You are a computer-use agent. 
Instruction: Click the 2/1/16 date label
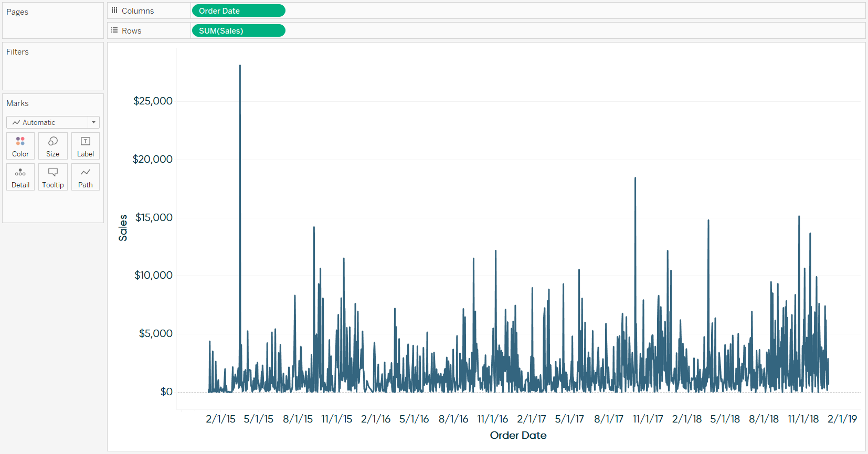376,419
